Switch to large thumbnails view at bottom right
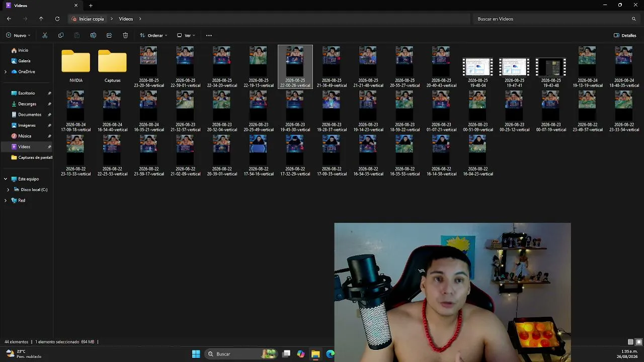Image resolution: width=644 pixels, height=362 pixels. 638,342
